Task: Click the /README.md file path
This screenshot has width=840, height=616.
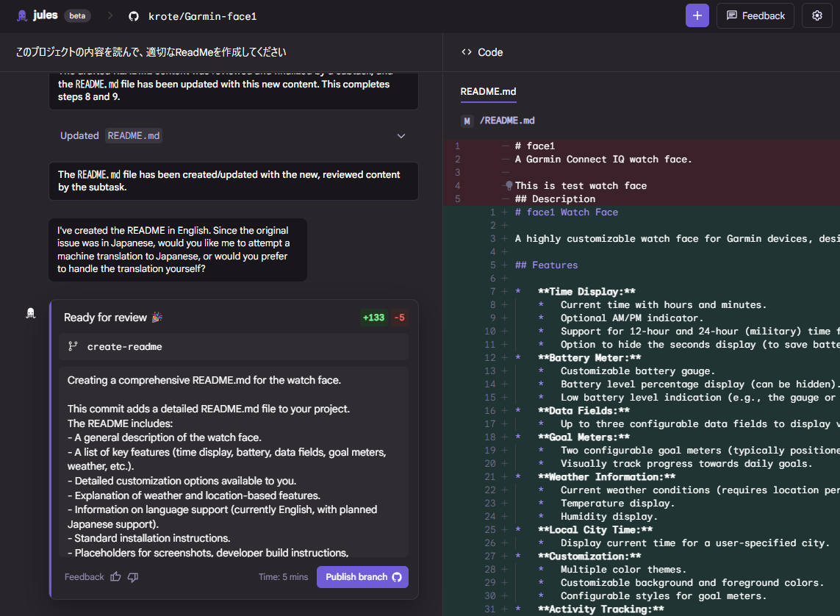Action: [x=507, y=121]
